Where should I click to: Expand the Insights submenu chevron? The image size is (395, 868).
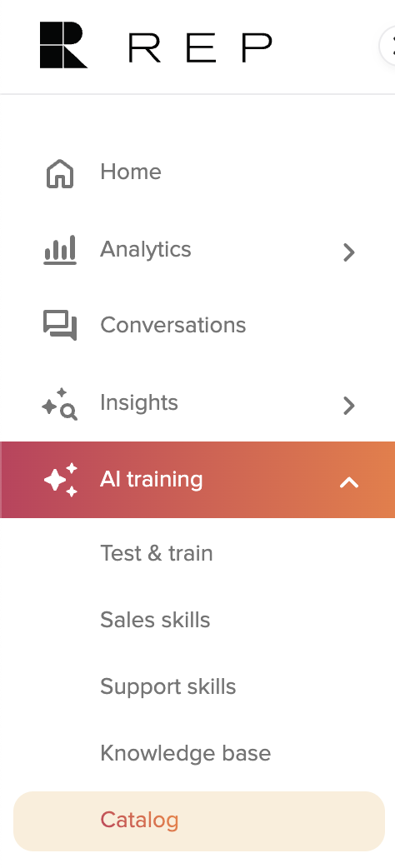pyautogui.click(x=348, y=406)
